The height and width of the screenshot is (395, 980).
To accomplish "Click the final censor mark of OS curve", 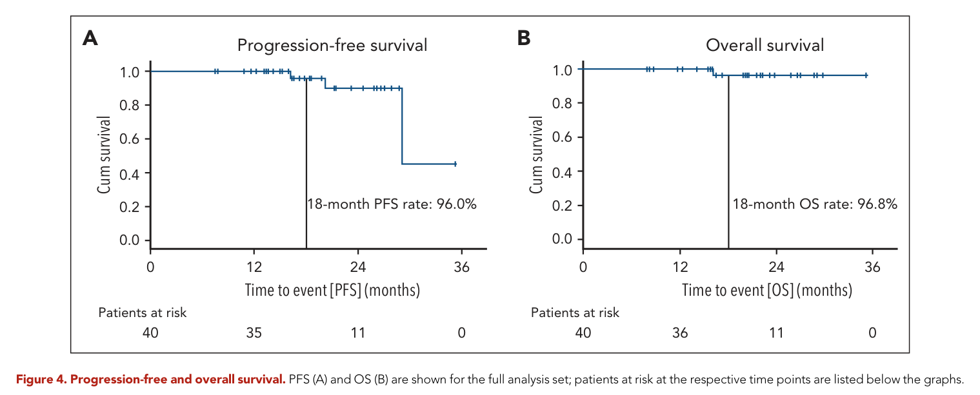I will coord(866,75).
